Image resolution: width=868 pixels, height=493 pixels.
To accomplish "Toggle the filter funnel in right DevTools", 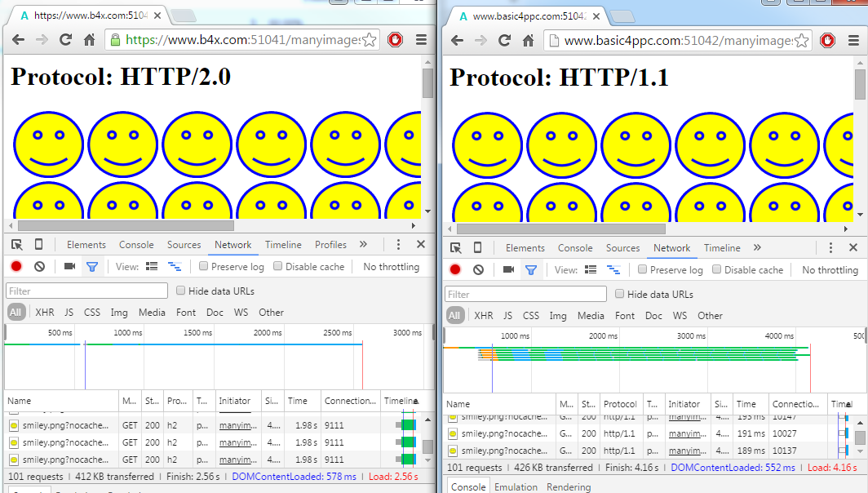I will [x=531, y=270].
